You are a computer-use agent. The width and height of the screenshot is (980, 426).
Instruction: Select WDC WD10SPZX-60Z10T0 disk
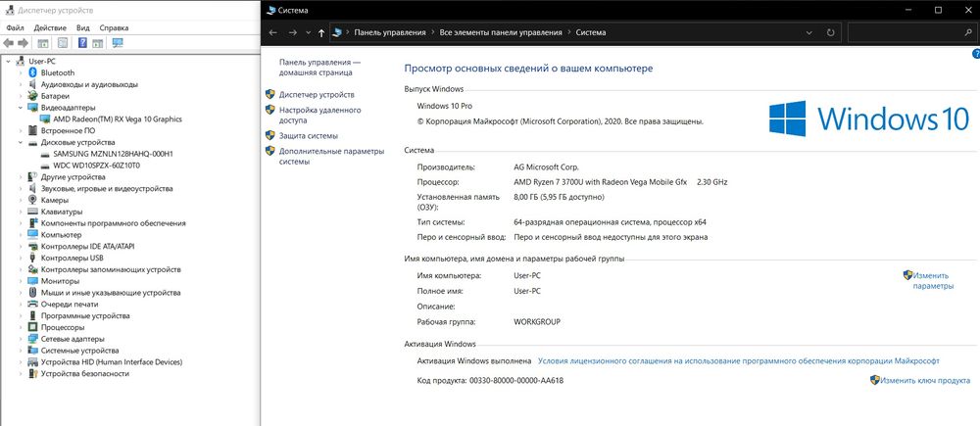click(x=97, y=166)
